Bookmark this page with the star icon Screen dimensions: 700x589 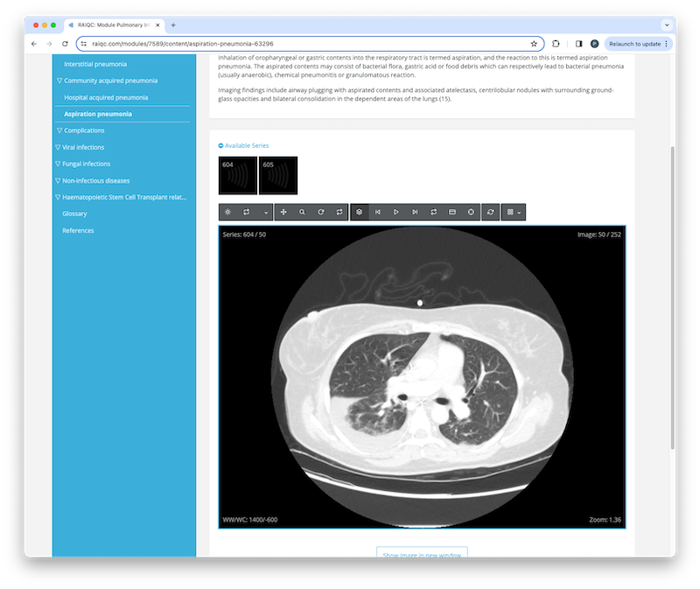(534, 44)
